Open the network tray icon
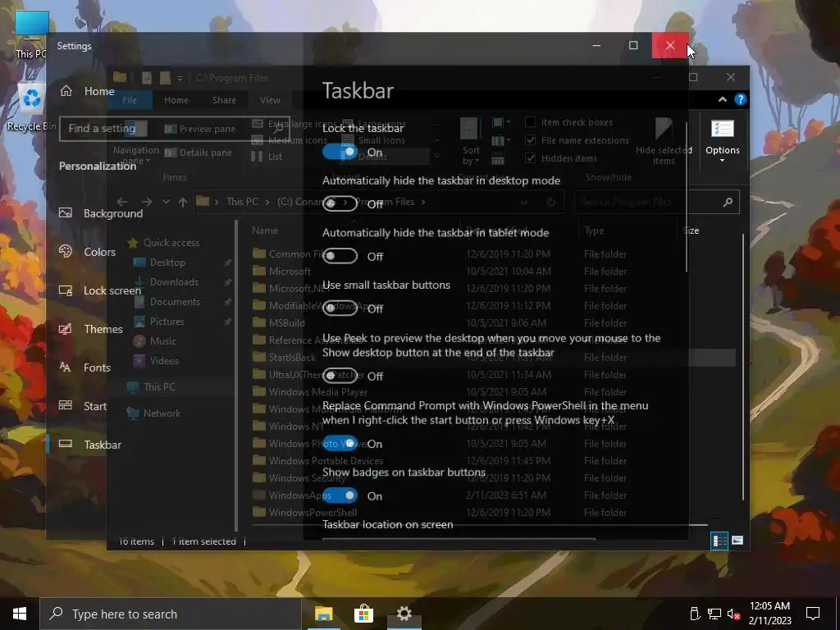The height and width of the screenshot is (630, 840). click(714, 614)
